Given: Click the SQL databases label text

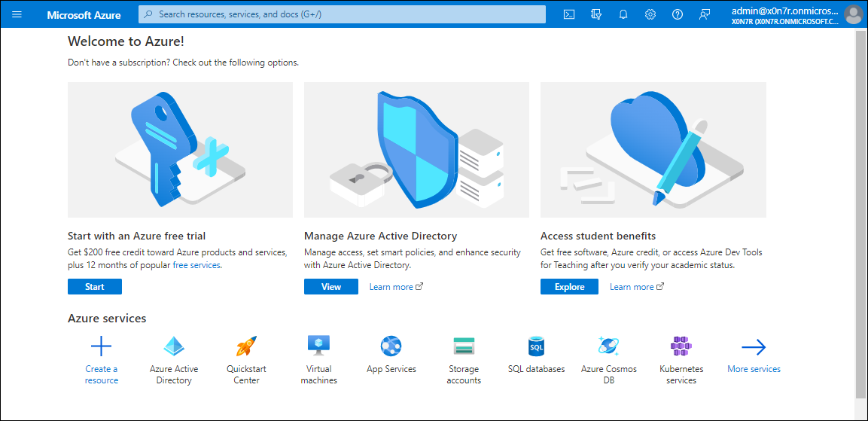Looking at the screenshot, I should [537, 369].
